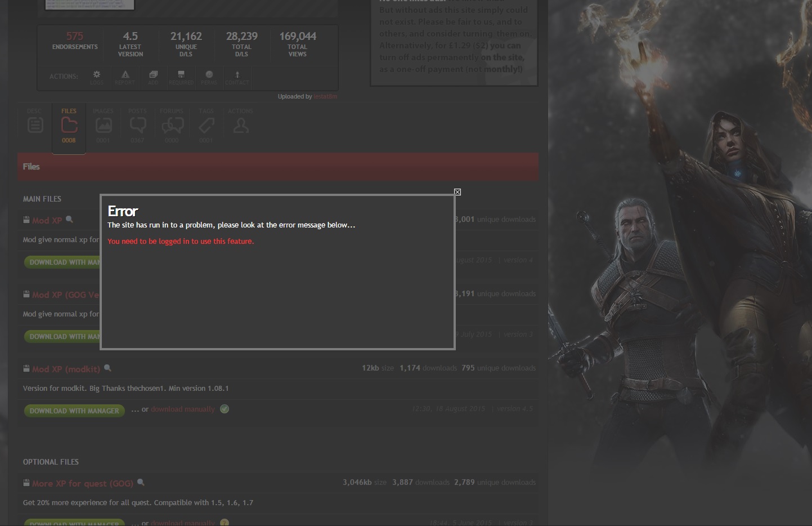Click Download With Manager under Mod XP (GOG Ve
Viewport: 812px width, 526px height.
point(62,336)
